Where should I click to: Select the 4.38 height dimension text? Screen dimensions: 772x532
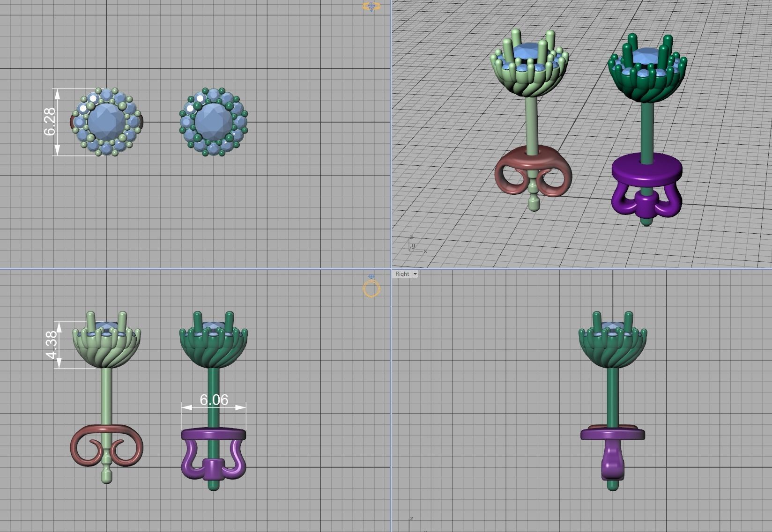[52, 344]
